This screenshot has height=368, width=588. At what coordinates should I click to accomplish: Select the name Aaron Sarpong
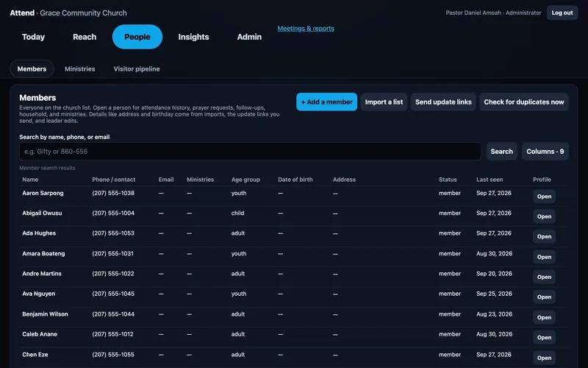(43, 193)
